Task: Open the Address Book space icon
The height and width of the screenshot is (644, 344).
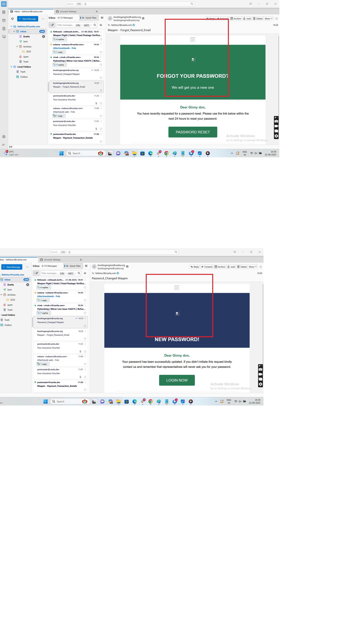Action: 4,12
